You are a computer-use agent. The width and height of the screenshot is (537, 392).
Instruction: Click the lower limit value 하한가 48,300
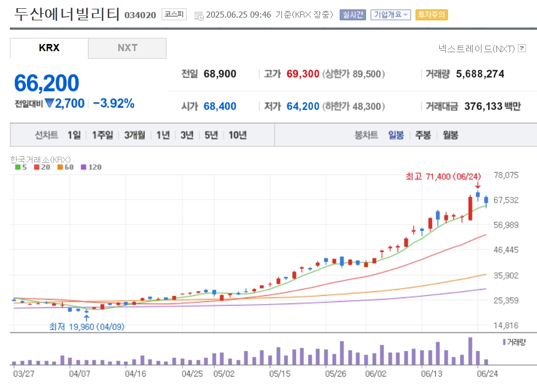(x=353, y=107)
